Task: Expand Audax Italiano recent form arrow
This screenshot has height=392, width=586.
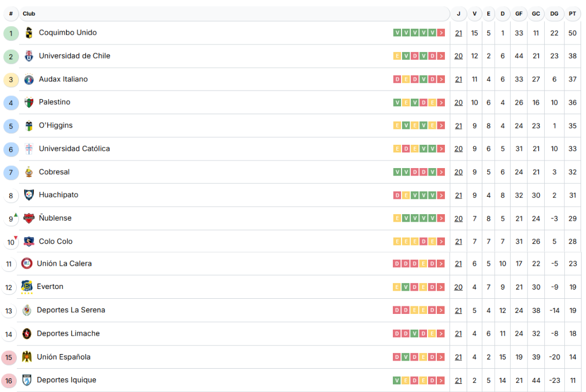Action: point(441,79)
